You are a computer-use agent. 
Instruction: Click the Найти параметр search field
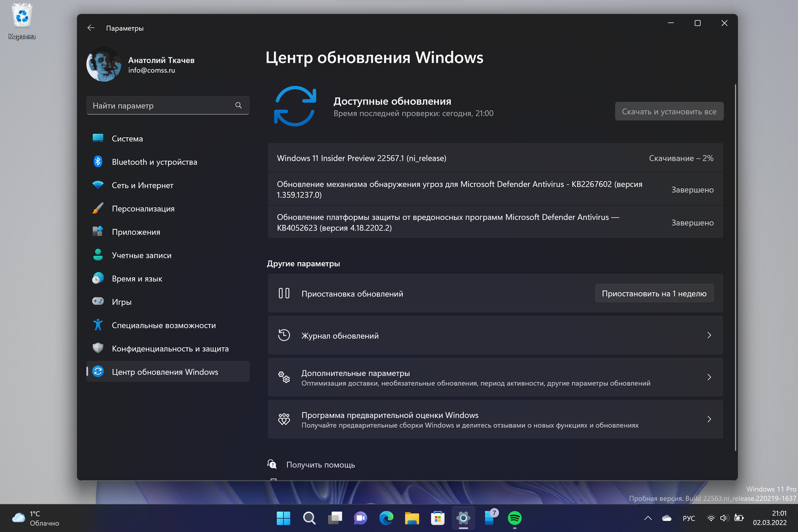coord(168,105)
